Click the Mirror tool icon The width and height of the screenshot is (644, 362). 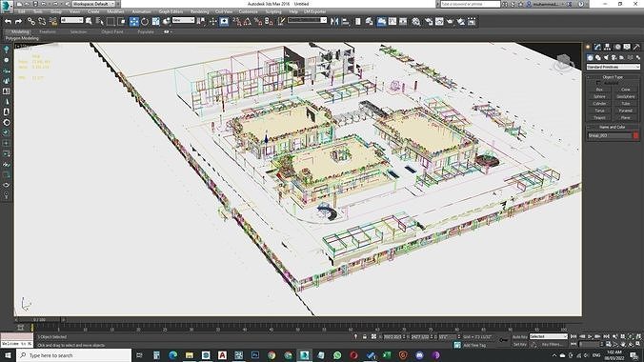pyautogui.click(x=334, y=21)
